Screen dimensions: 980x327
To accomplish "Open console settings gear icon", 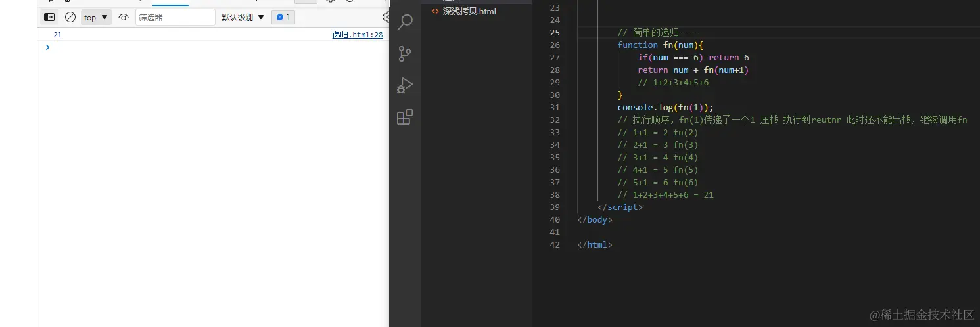I will click(386, 17).
